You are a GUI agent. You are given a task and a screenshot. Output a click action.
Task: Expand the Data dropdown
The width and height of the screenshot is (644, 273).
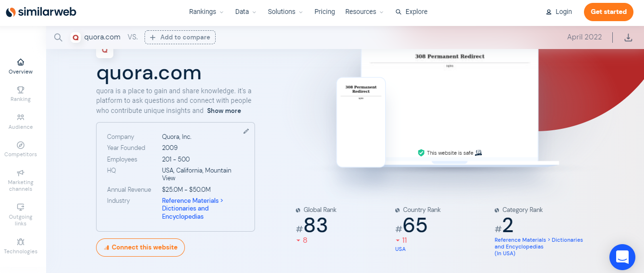(245, 12)
